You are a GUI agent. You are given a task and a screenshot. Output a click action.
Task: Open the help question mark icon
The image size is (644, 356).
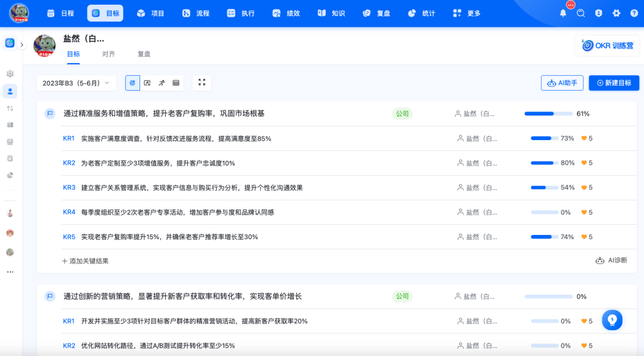[x=634, y=14]
